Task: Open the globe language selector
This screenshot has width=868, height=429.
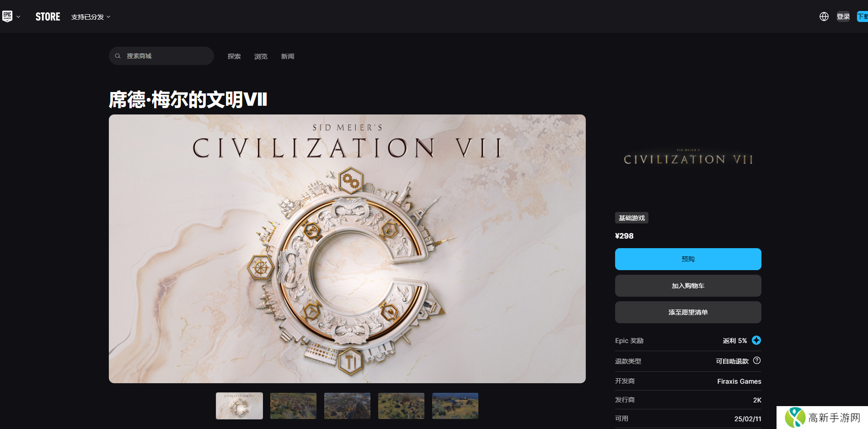Action: point(824,16)
